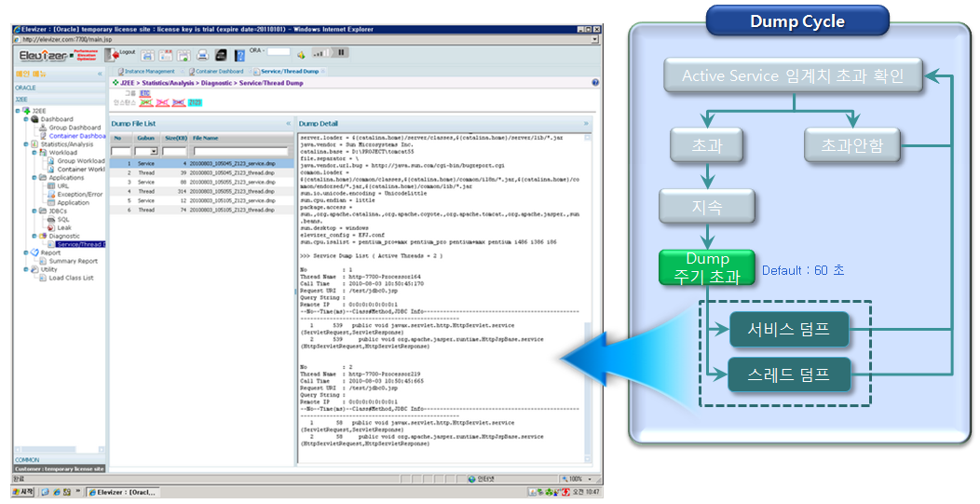Click the Workload icon in tree
Image resolution: width=980 pixels, height=504 pixels.
(x=43, y=153)
